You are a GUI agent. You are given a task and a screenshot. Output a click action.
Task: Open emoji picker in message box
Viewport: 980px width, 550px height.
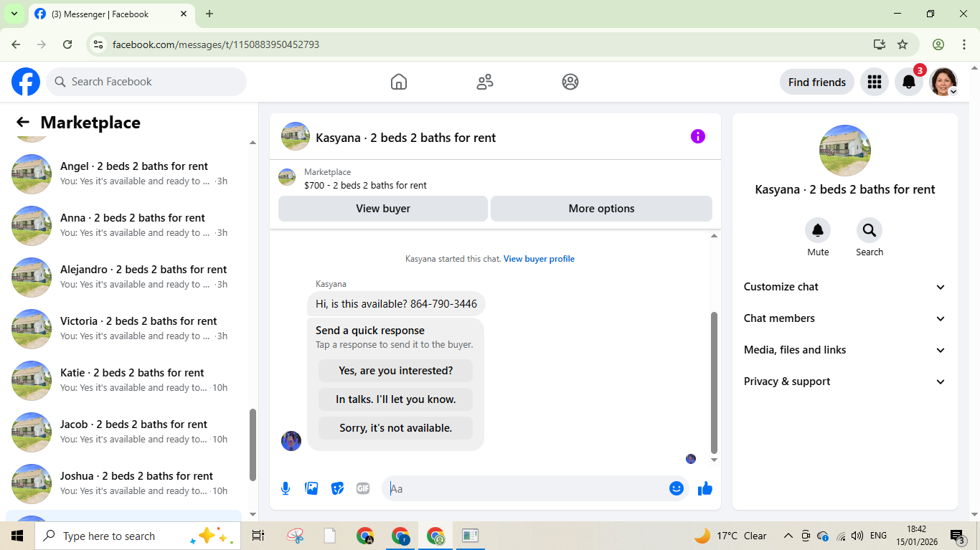677,488
